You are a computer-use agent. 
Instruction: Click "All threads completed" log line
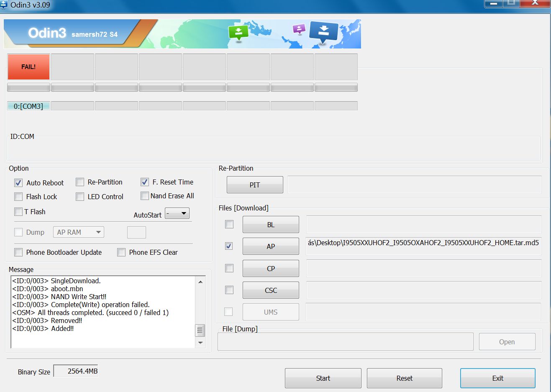90,313
